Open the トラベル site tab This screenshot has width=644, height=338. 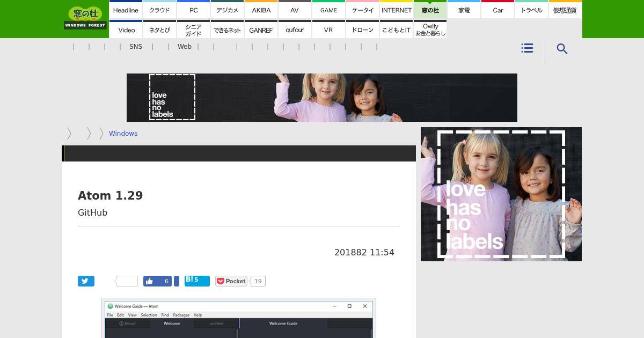click(531, 10)
